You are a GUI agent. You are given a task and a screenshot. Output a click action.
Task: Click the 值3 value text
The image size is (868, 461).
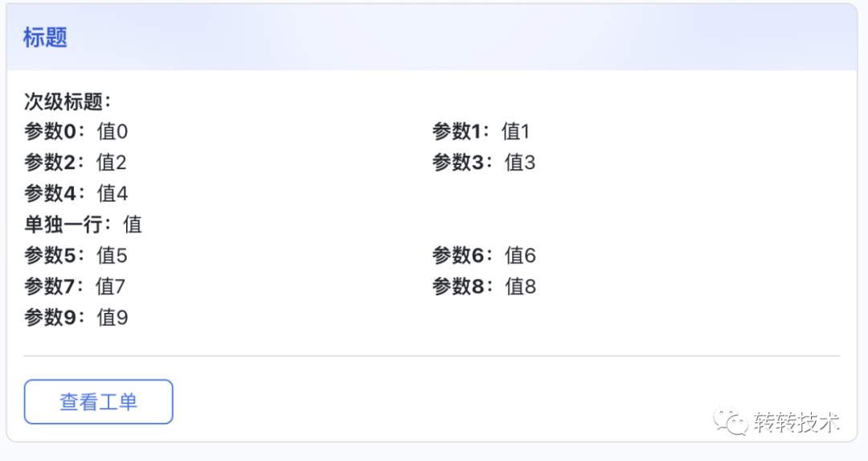click(520, 163)
